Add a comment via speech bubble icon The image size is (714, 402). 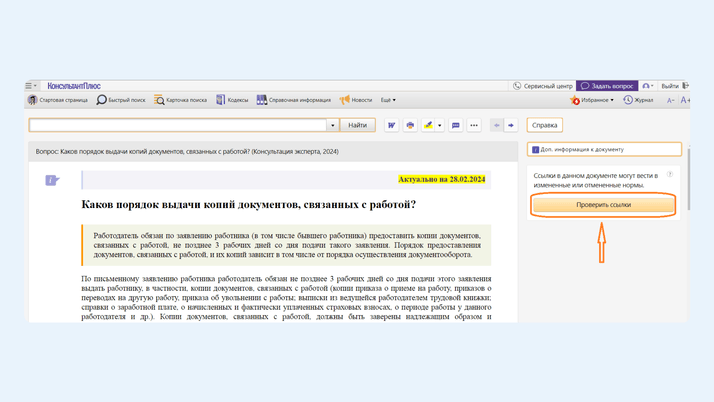click(x=456, y=126)
